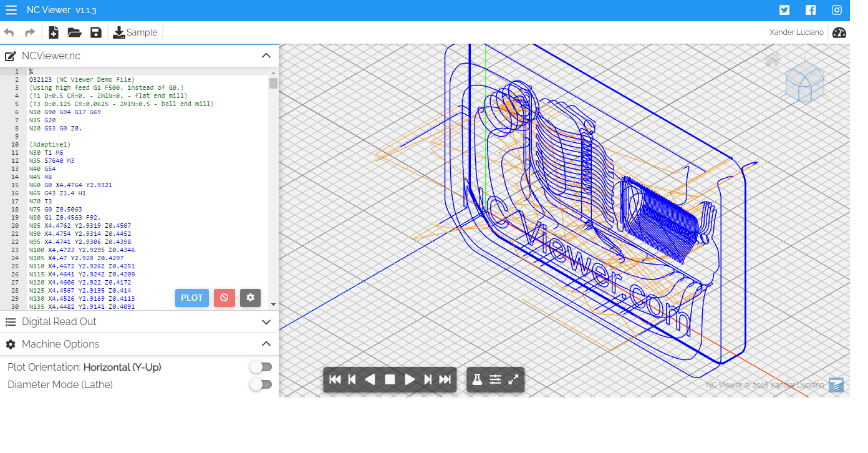Viewport: 868px width, 453px height.
Task: Toggle fullscreen with the expand arrows icon
Action: coord(513,379)
